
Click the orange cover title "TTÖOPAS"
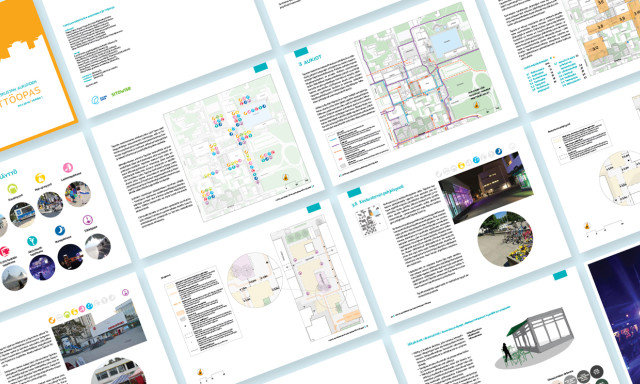tap(19, 97)
